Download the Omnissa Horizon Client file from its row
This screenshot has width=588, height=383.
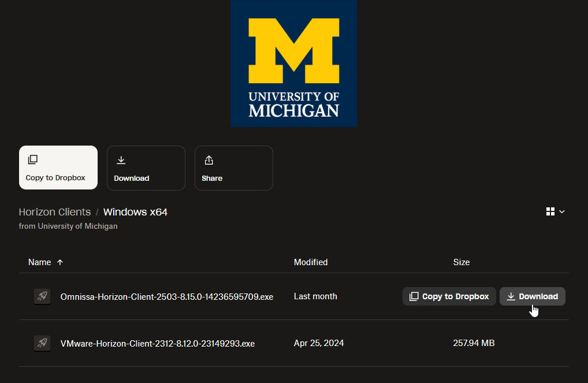pyautogui.click(x=532, y=296)
